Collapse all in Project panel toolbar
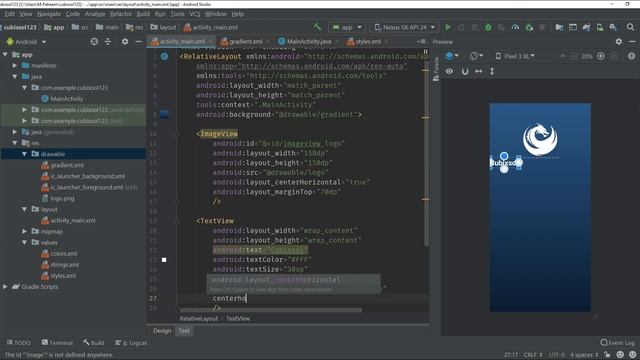 click(x=108, y=42)
